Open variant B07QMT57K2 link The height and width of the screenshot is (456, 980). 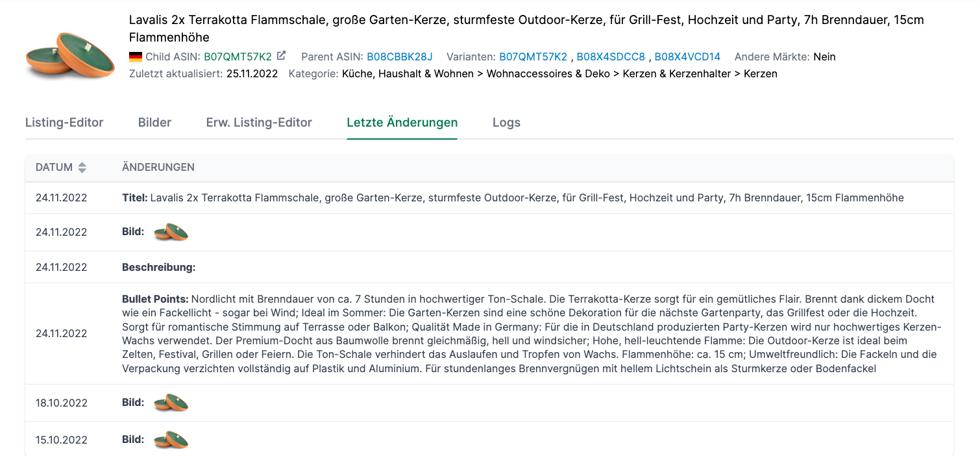(x=533, y=57)
